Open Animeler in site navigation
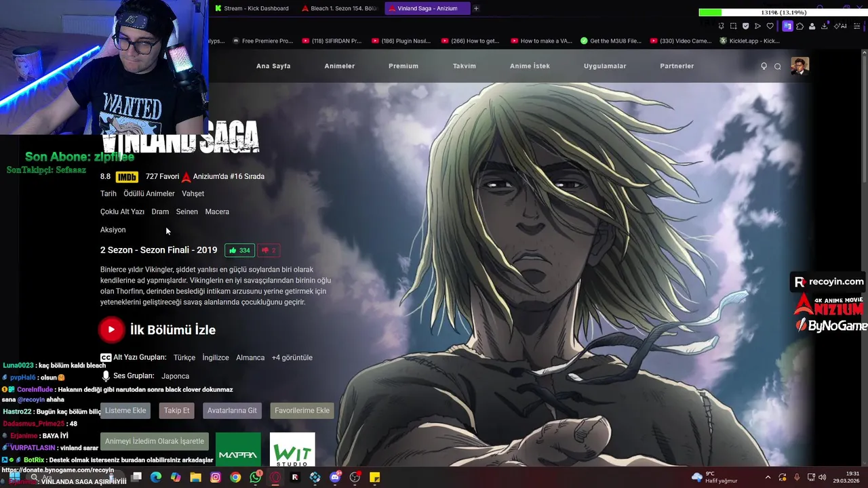The width and height of the screenshot is (868, 488). [340, 66]
